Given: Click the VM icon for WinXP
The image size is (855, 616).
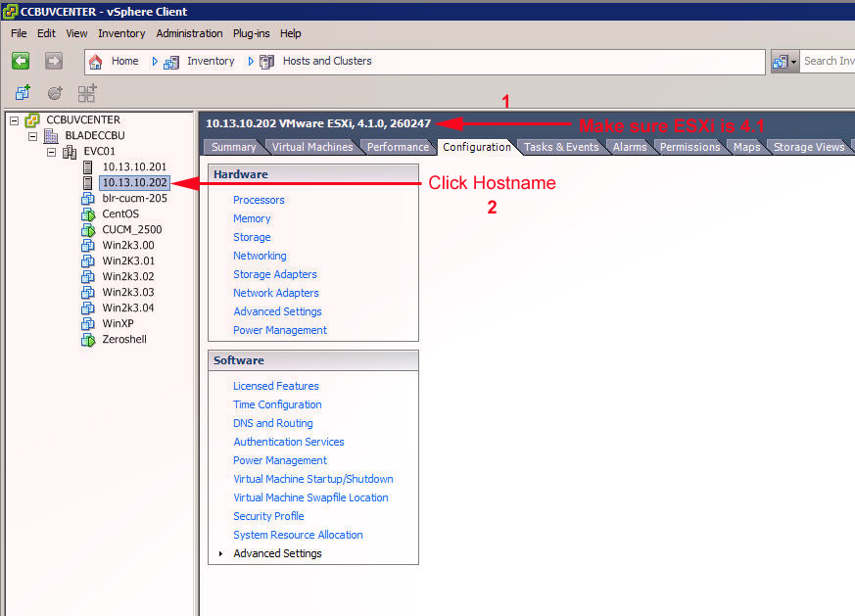Looking at the screenshot, I should (88, 324).
